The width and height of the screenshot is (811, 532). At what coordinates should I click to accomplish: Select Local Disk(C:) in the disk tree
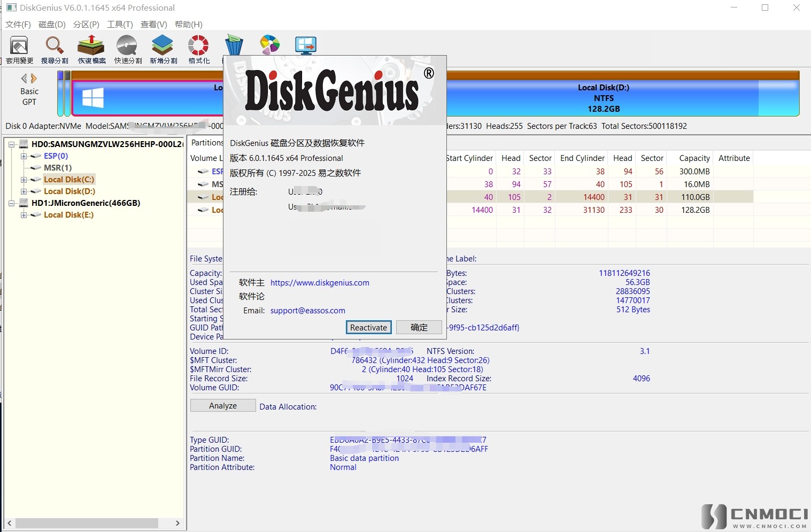pos(69,180)
